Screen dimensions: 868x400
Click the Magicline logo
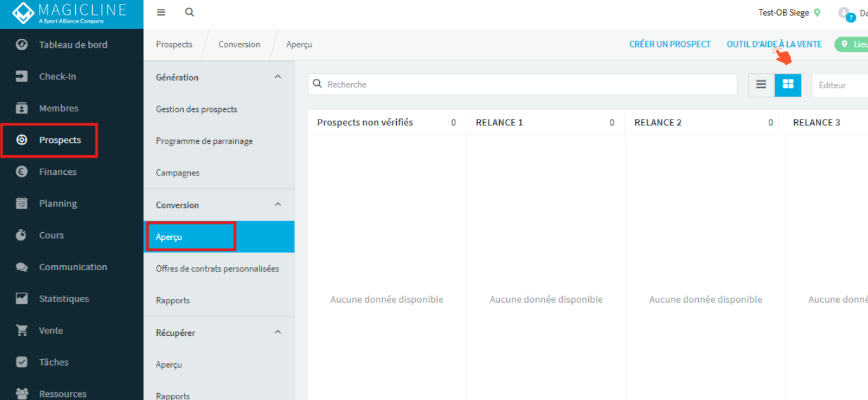click(x=69, y=13)
